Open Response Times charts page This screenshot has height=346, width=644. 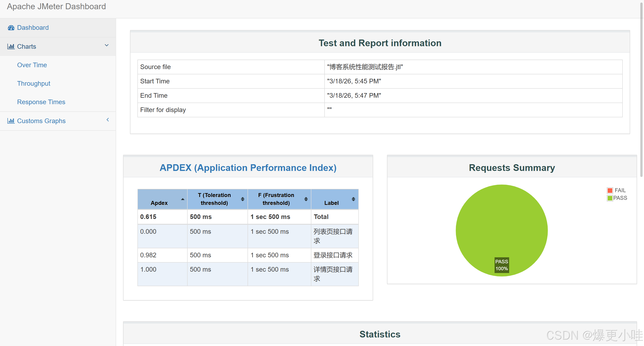[41, 102]
